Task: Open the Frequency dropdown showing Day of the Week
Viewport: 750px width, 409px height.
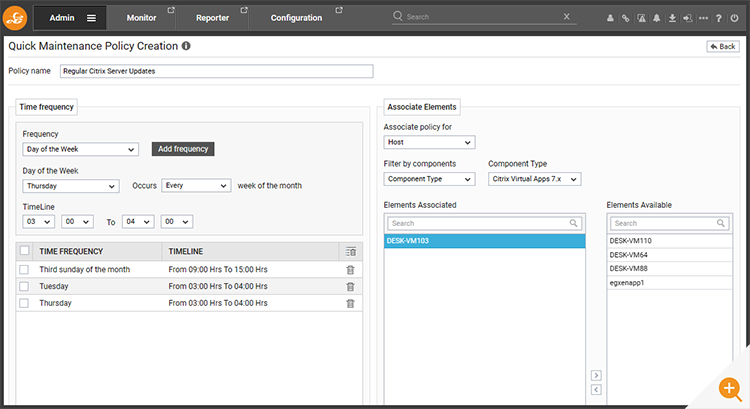Action: (80, 149)
